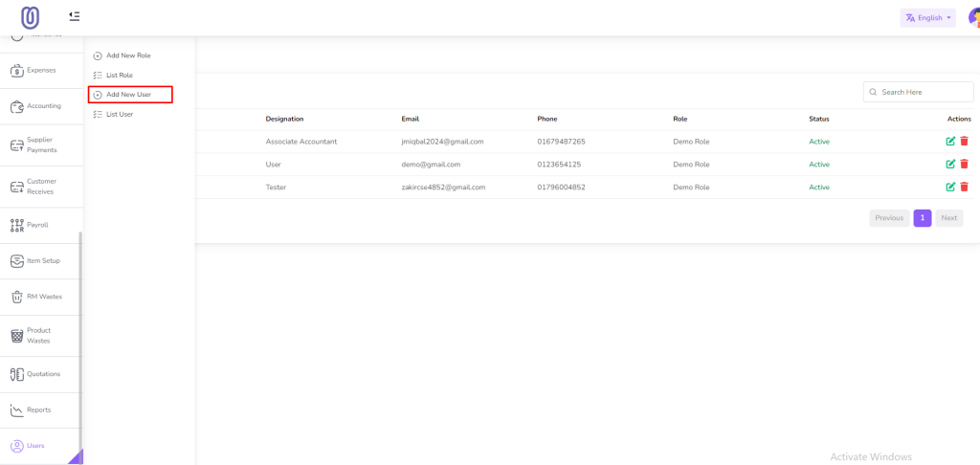Select phone number 01796004852
Image resolution: width=980 pixels, height=465 pixels.
pos(561,187)
